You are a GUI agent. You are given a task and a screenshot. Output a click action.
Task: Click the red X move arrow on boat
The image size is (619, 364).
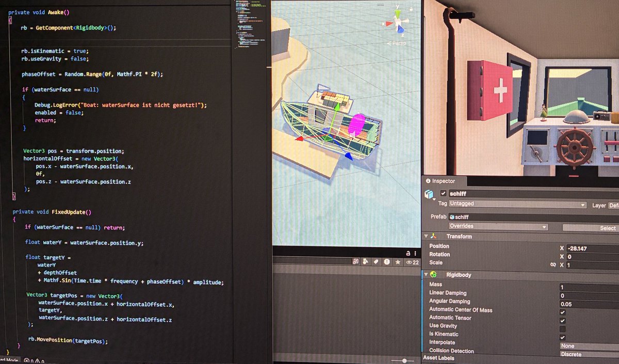tap(300, 138)
